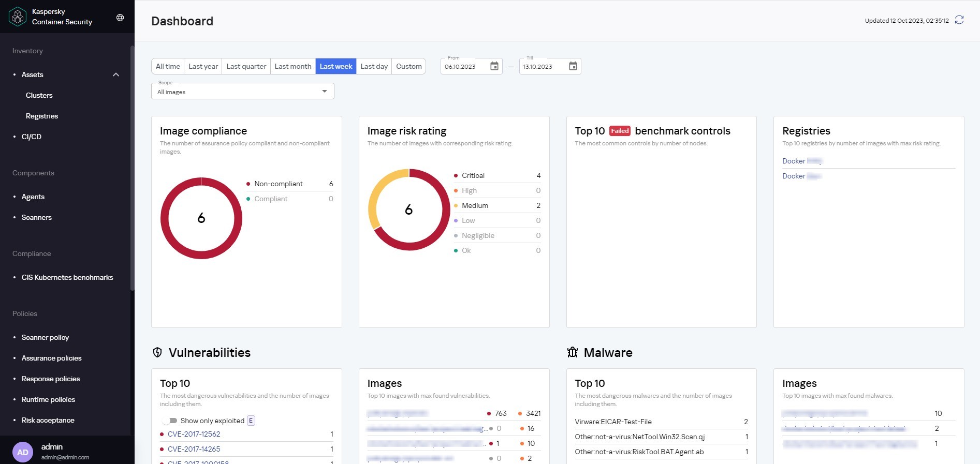Open Assurance policies in the sidebar
This screenshot has height=464, width=980.
coord(52,358)
